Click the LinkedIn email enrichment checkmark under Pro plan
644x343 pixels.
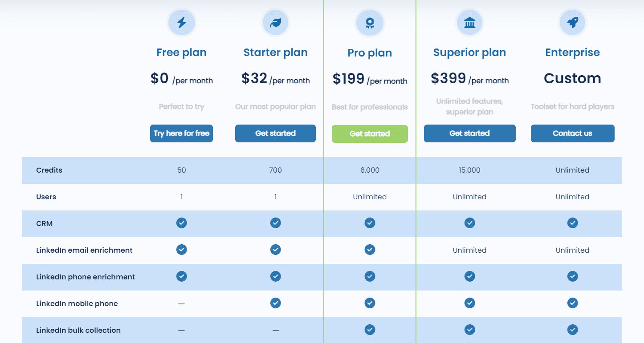(370, 250)
